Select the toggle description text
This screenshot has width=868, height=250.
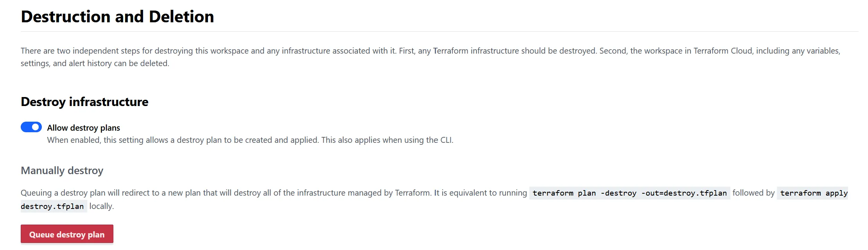(250, 140)
